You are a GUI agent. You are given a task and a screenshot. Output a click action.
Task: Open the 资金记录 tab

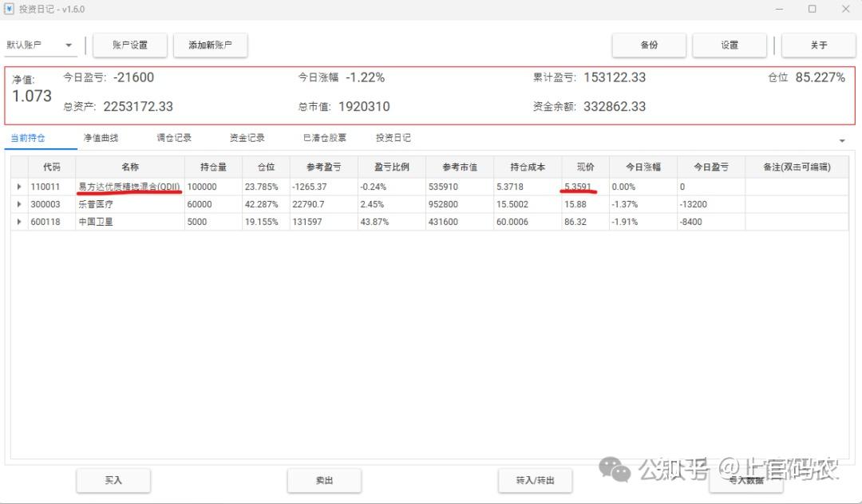point(244,137)
